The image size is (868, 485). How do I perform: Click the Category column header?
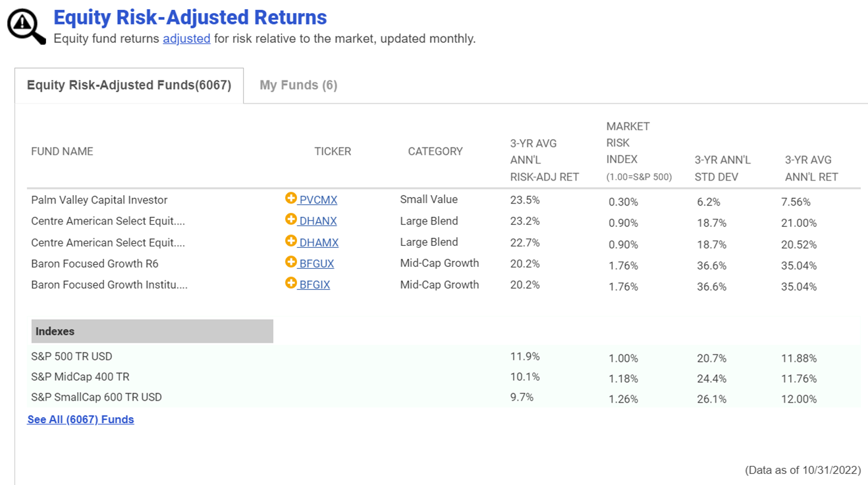coord(435,152)
